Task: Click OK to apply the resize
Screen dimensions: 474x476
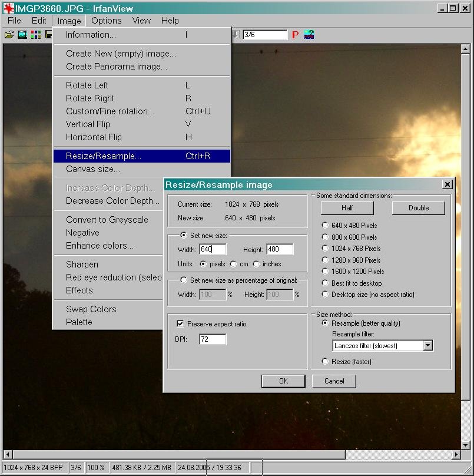Action: 283,381
